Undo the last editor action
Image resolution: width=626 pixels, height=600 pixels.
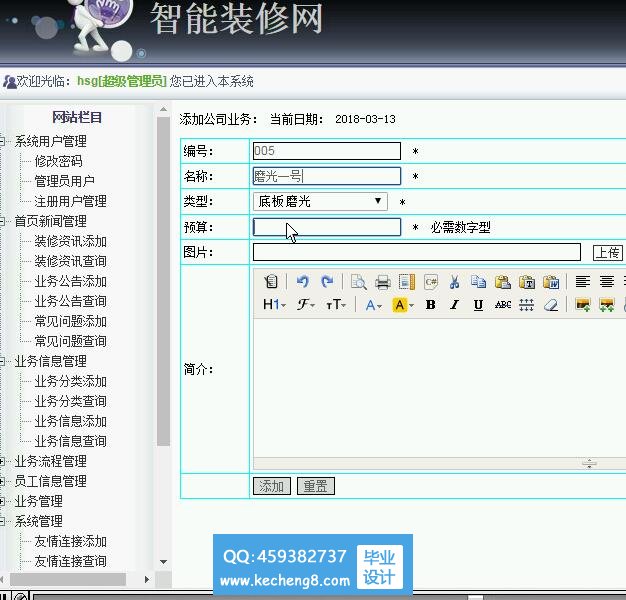[303, 282]
